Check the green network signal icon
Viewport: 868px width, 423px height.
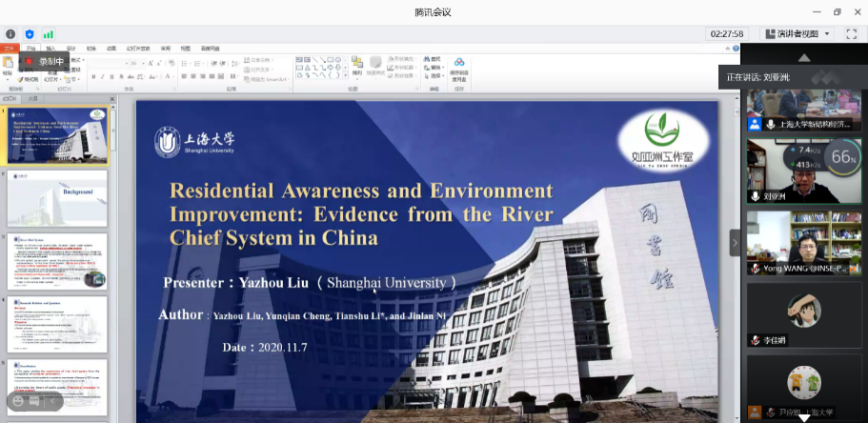pos(48,34)
